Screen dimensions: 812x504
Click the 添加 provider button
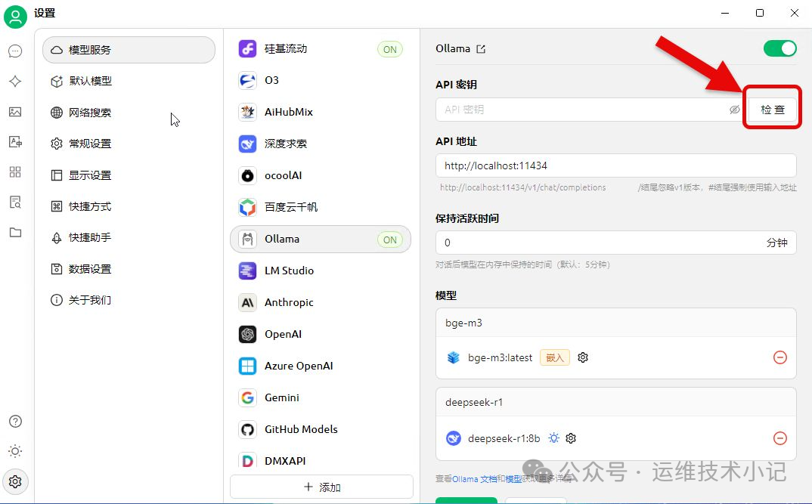click(x=321, y=487)
